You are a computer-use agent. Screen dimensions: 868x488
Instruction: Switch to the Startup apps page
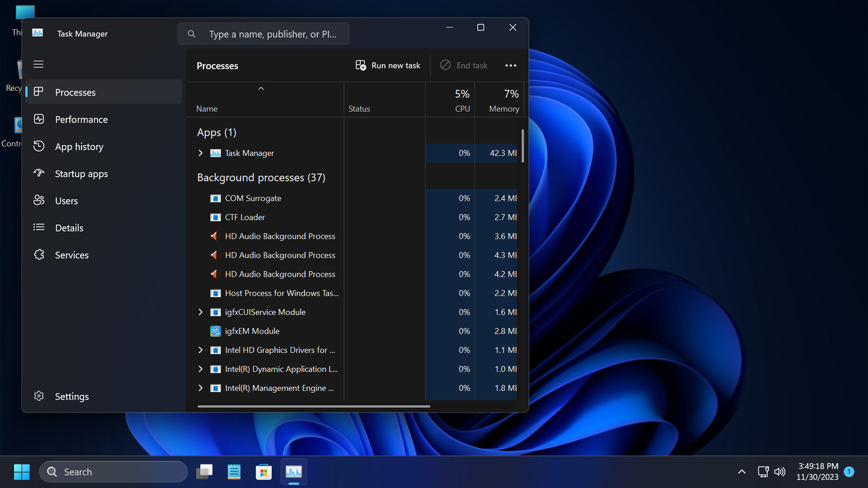click(104, 174)
